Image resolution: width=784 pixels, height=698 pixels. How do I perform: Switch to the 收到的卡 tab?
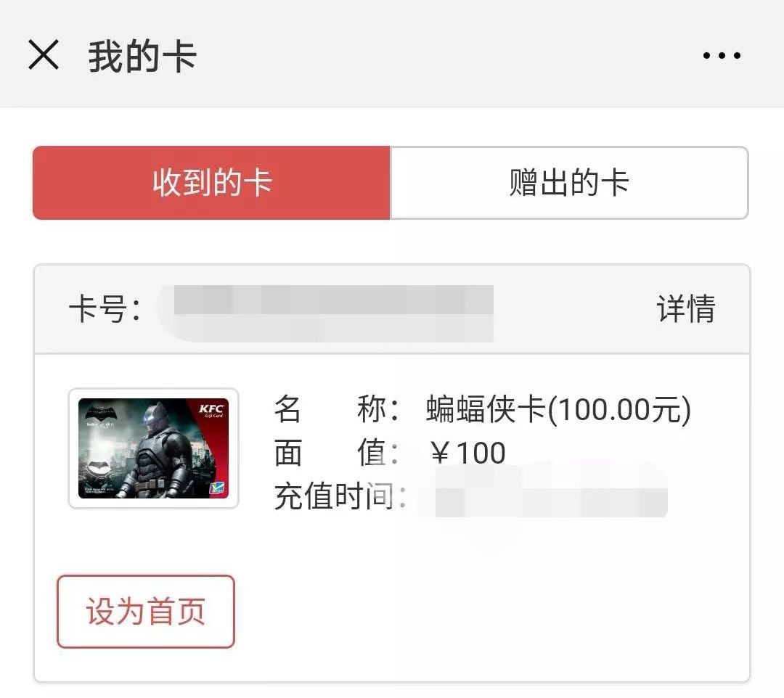click(211, 182)
